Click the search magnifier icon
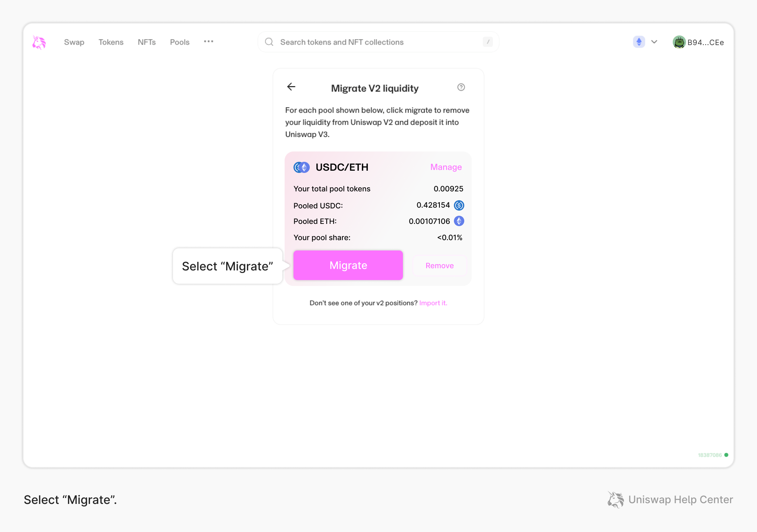This screenshot has width=757, height=532. pos(269,42)
